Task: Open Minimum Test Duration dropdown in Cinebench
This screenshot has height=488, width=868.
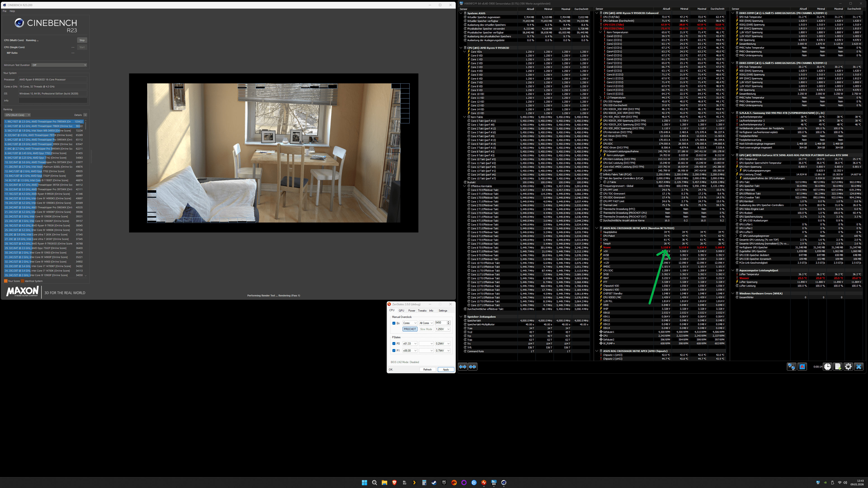Action: click(59, 65)
